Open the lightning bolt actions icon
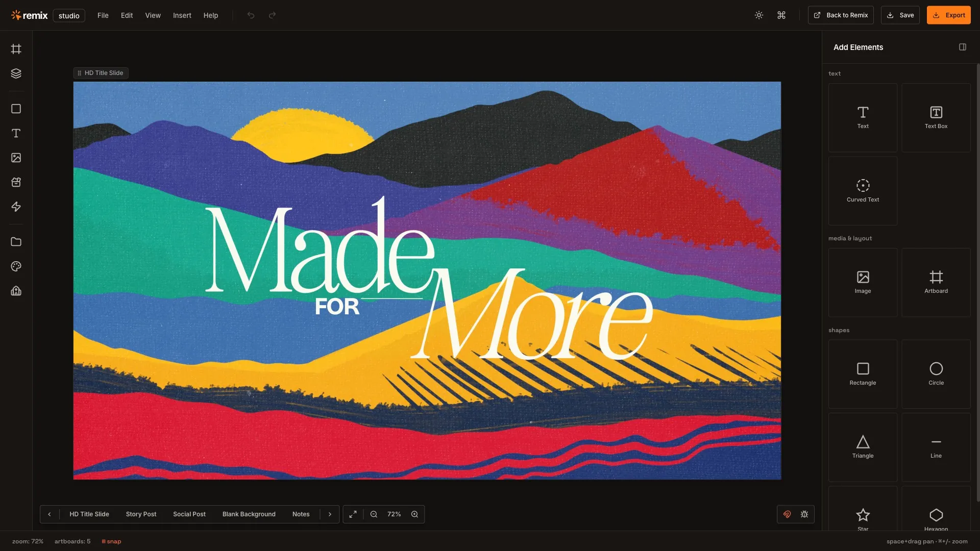 [16, 207]
